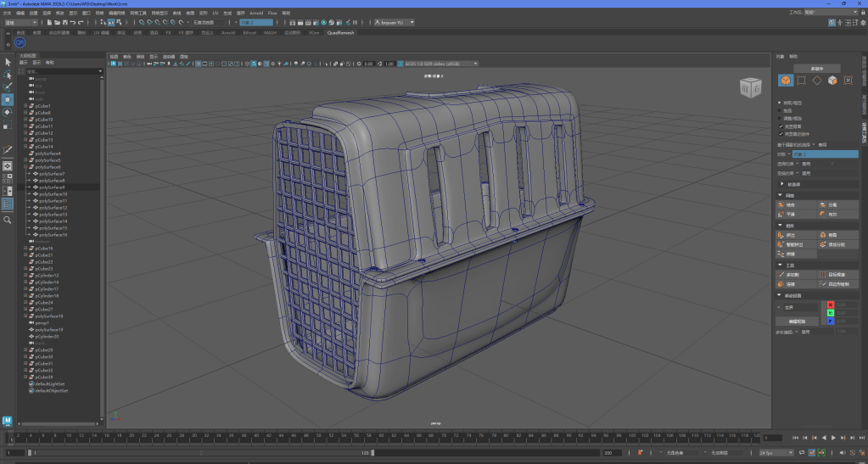
Task: Toggle the second checkbox under selection options
Action: (781, 133)
